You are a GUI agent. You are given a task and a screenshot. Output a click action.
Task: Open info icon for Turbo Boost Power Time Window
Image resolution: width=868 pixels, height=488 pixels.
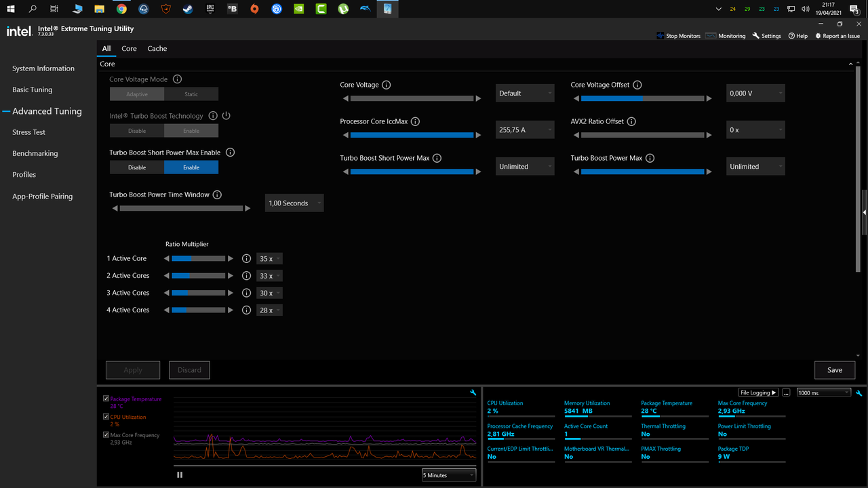217,195
